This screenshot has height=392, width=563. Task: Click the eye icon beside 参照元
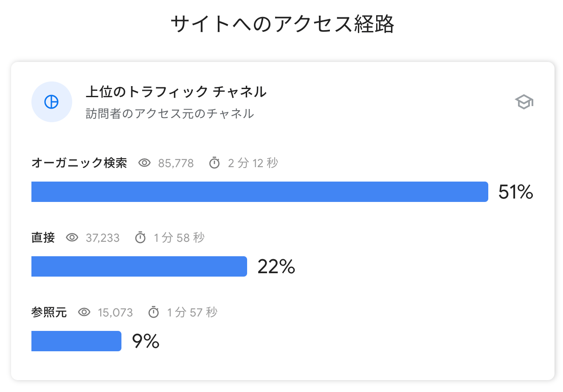[84, 312]
